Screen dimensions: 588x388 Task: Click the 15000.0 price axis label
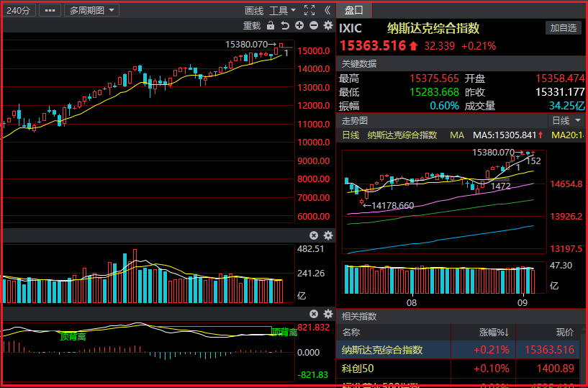tap(314, 50)
